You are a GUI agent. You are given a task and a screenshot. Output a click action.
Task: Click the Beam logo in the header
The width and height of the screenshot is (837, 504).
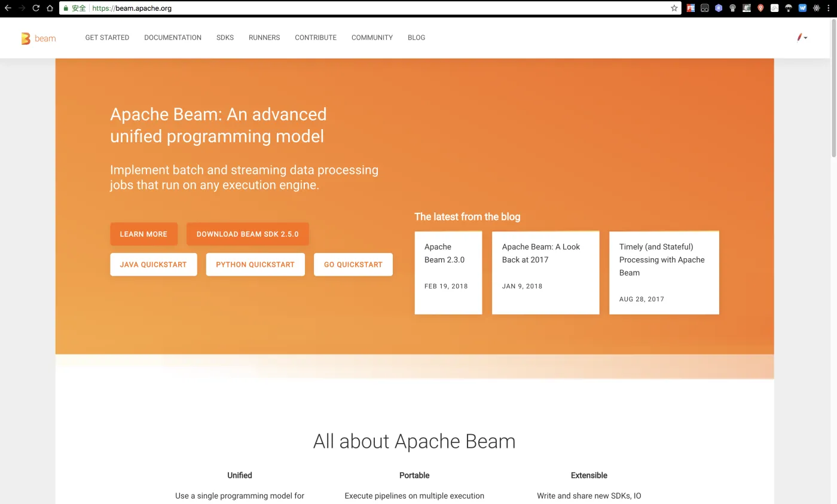(38, 38)
